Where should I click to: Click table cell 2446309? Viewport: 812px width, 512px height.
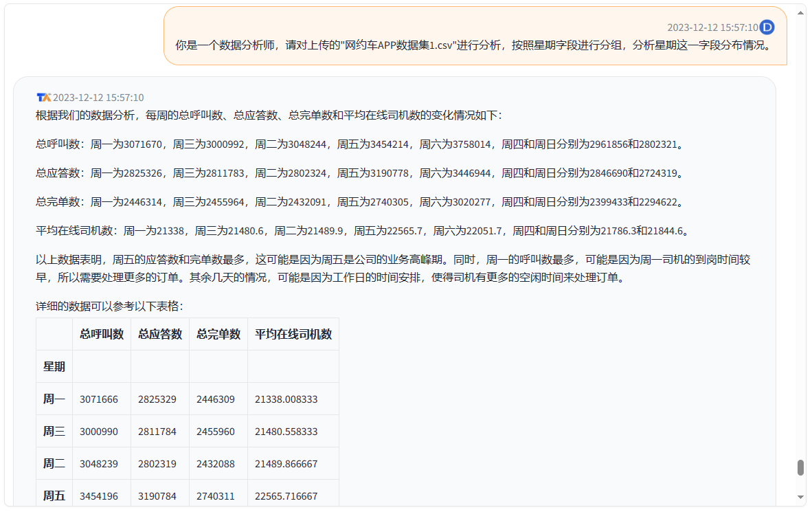point(218,399)
